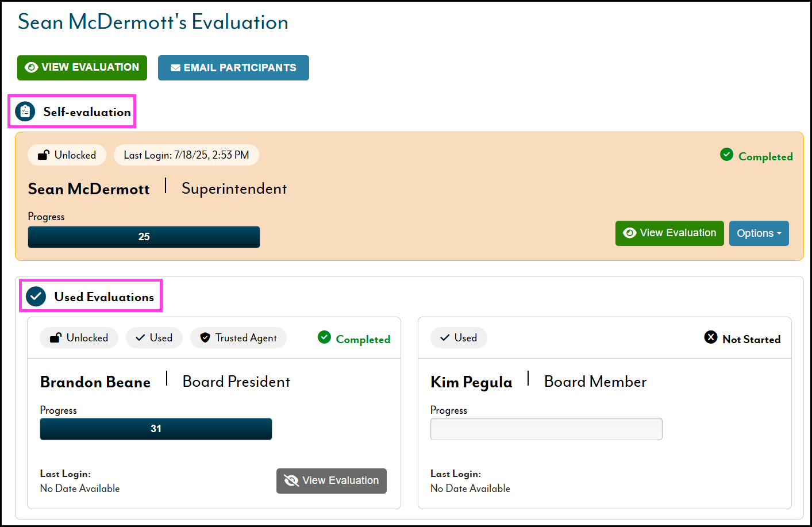The image size is (812, 527).
Task: Click the Self-evaluation section heading
Action: (87, 112)
